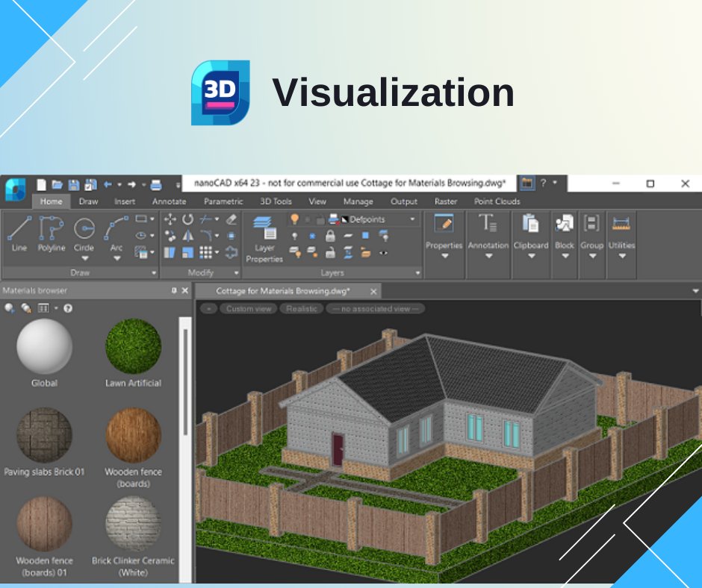Click the Stretch tool in Modify
The width and height of the screenshot is (702, 588).
click(170, 253)
